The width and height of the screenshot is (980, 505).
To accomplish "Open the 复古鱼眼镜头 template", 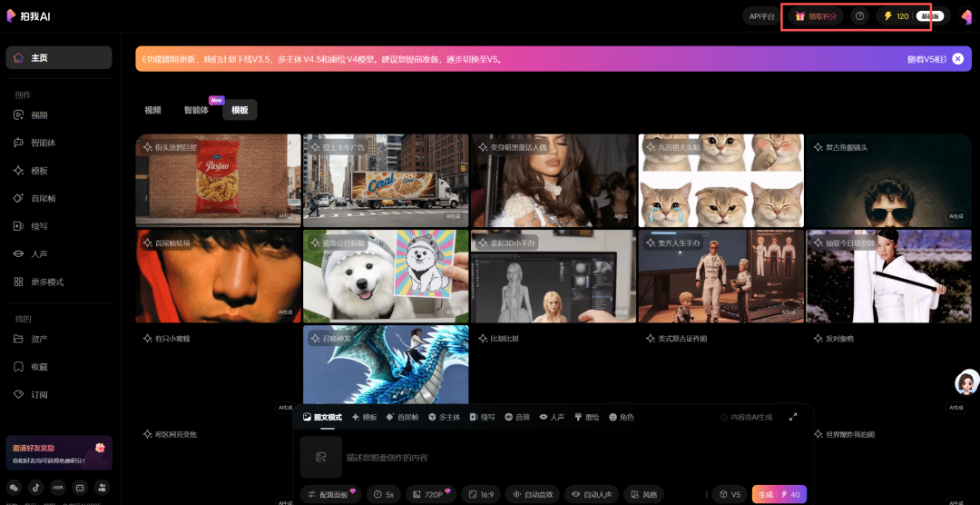I will 888,180.
